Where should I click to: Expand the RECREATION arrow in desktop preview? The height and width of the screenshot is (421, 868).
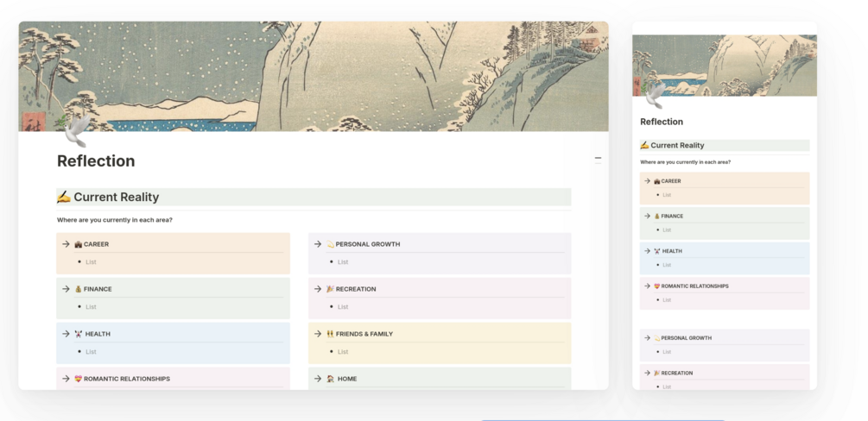[318, 289]
